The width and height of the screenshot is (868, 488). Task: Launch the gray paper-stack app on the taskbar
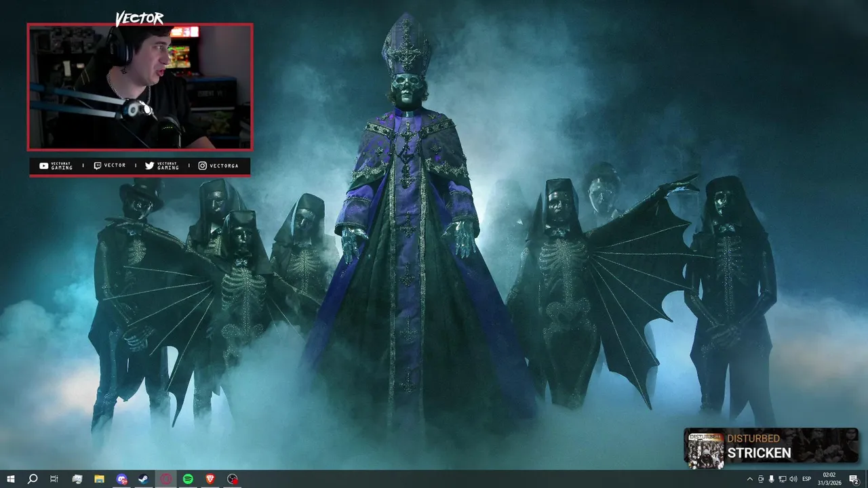click(77, 479)
